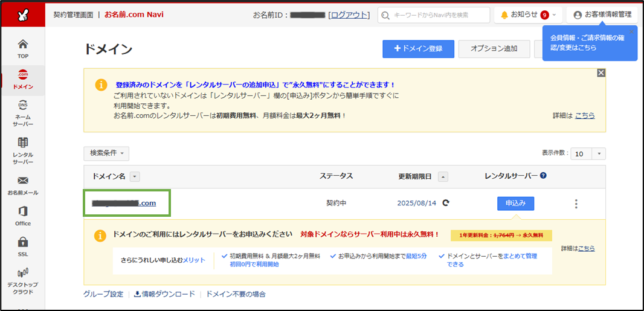
Task: Click the 1年更新料金 yellow price label
Action: coord(501,236)
